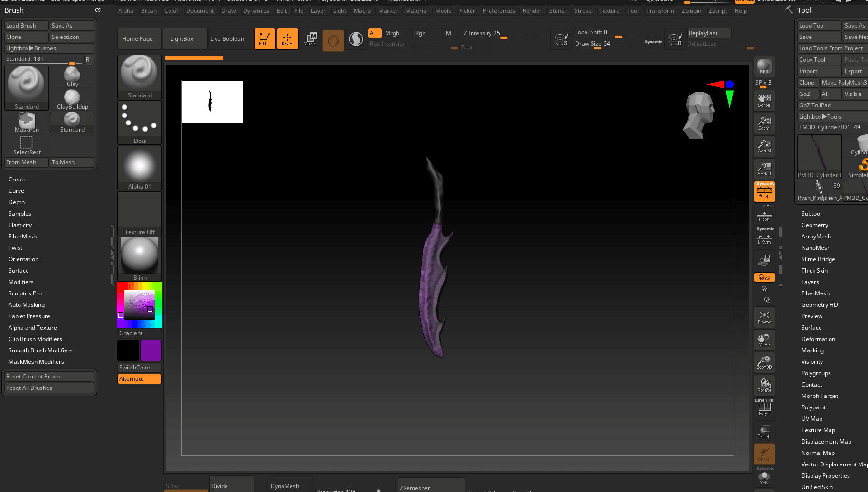868x492 pixels.
Task: Open the Zplugin menu
Action: click(x=691, y=11)
